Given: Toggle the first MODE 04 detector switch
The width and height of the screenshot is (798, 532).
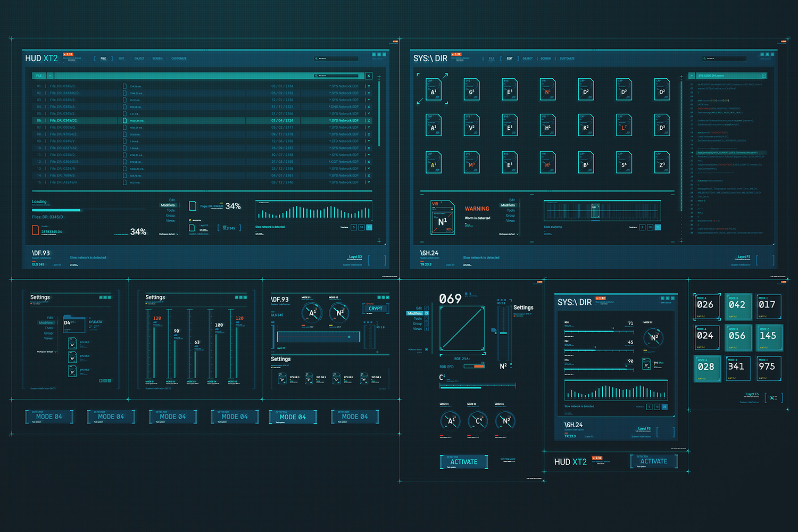Looking at the screenshot, I should click(49, 417).
